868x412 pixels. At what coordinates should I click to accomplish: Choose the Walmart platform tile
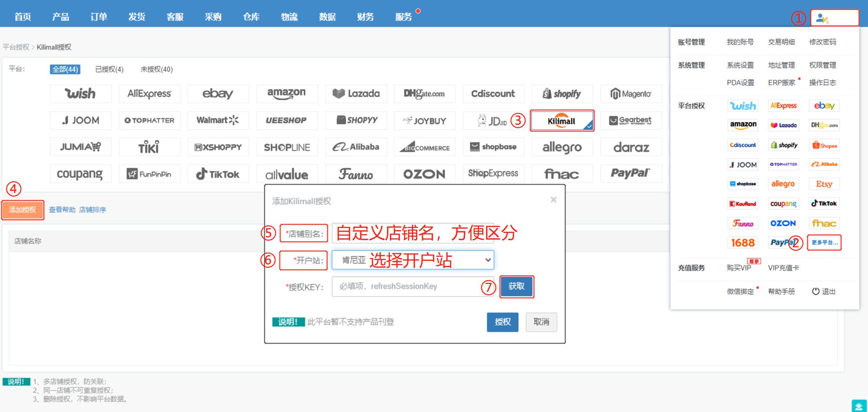click(x=218, y=120)
